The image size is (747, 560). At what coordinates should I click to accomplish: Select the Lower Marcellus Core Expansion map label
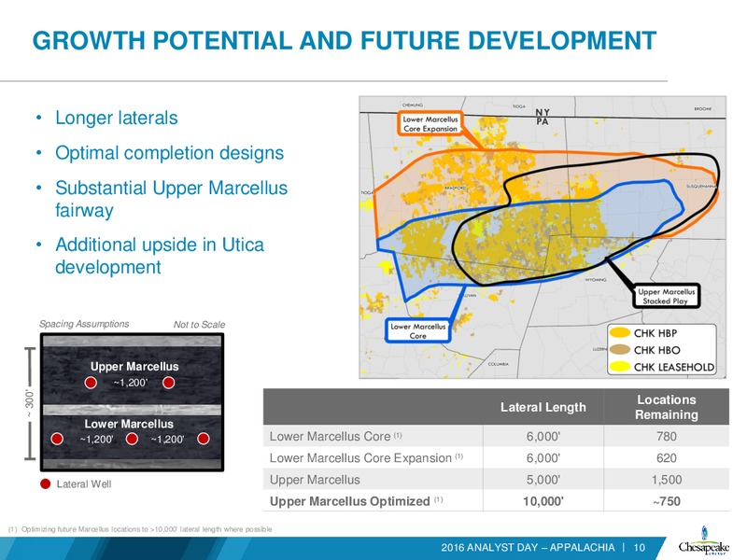pyautogui.click(x=430, y=124)
